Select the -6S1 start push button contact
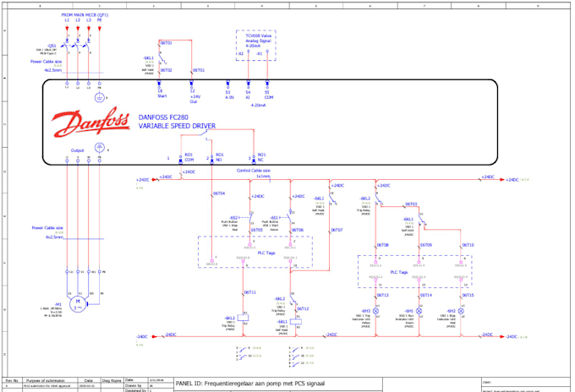 291,218
